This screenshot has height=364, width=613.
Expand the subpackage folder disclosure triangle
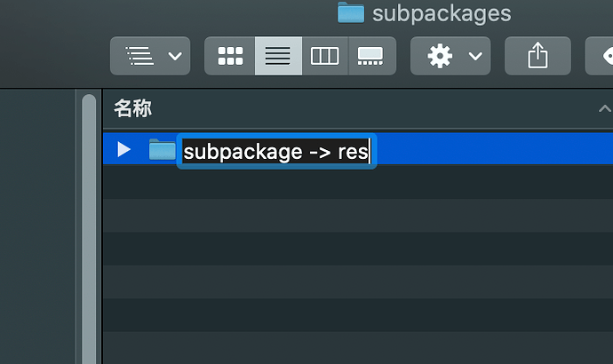[124, 149]
